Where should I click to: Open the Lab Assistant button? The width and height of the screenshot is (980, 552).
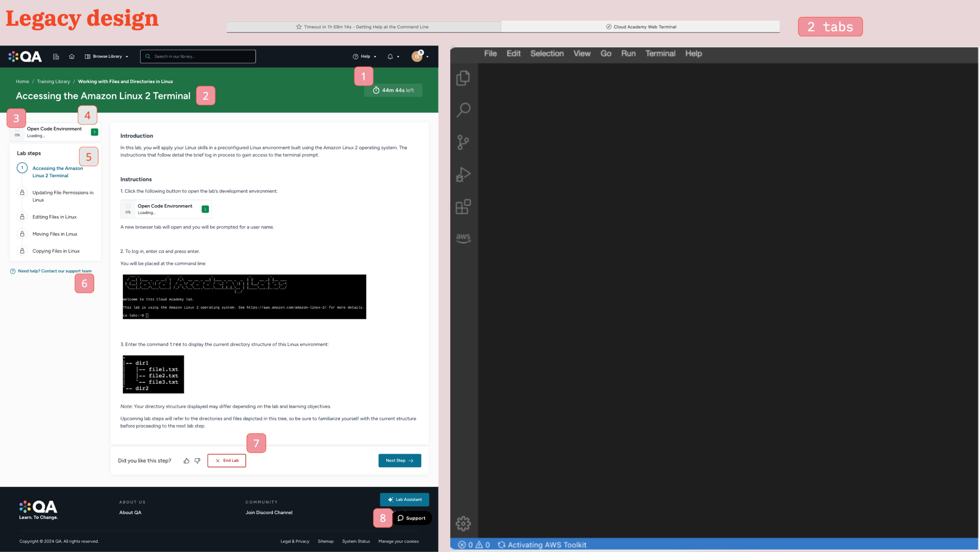405,500
